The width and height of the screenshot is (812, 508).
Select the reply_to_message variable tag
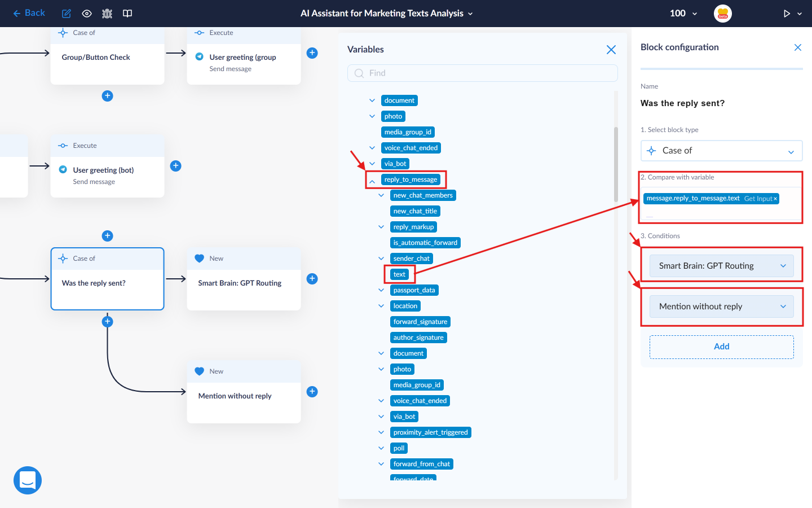tap(411, 179)
